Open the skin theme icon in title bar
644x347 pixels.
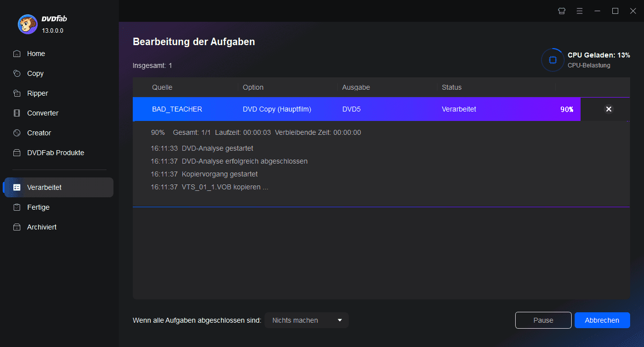click(x=562, y=11)
